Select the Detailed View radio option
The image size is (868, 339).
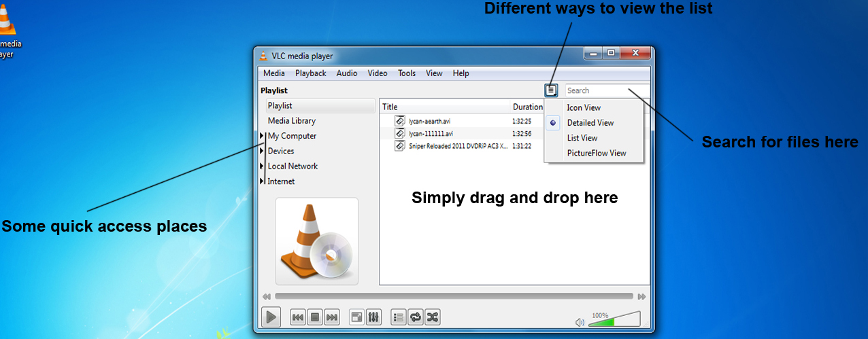[553, 123]
